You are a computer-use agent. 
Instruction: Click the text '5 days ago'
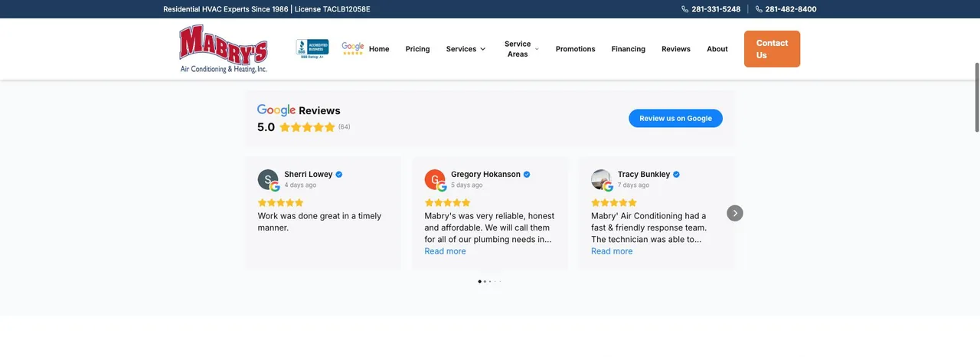tap(467, 185)
